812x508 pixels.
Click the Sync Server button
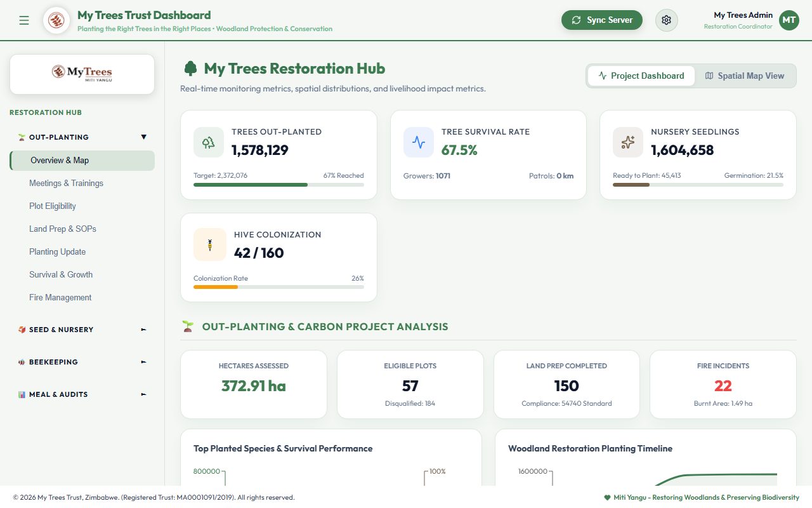click(602, 20)
